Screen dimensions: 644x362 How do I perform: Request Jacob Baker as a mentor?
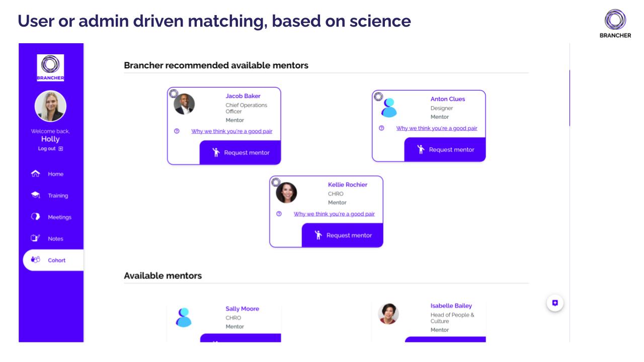coord(240,152)
